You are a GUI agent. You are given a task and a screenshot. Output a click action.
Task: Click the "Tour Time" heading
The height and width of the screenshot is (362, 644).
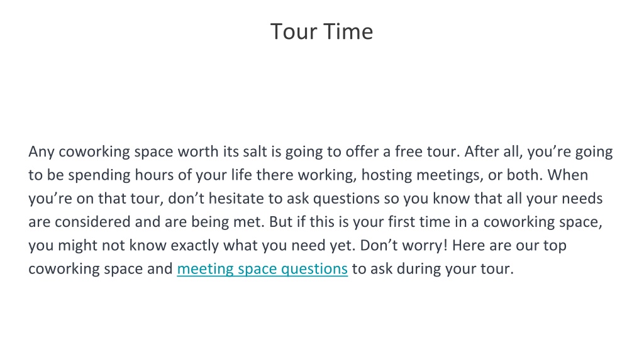(321, 31)
